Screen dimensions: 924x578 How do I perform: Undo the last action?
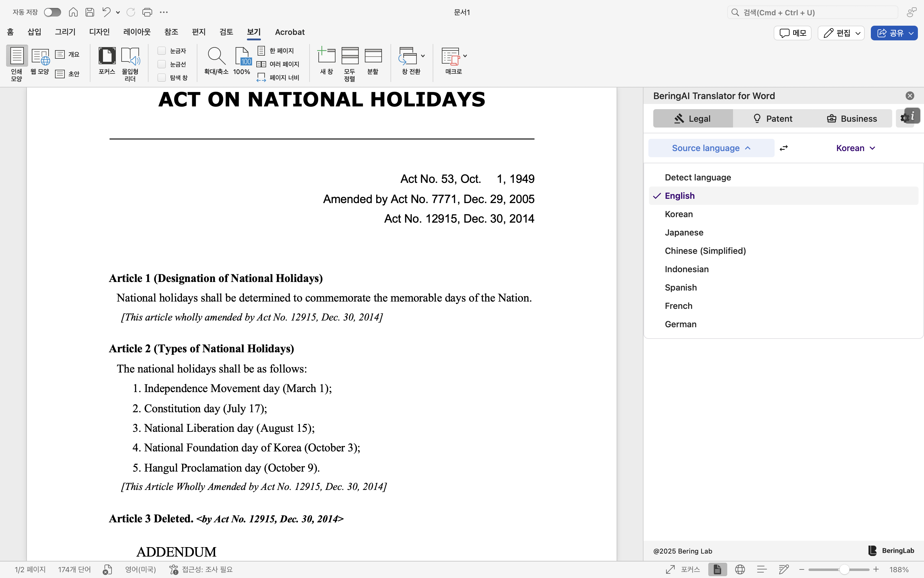click(x=106, y=12)
